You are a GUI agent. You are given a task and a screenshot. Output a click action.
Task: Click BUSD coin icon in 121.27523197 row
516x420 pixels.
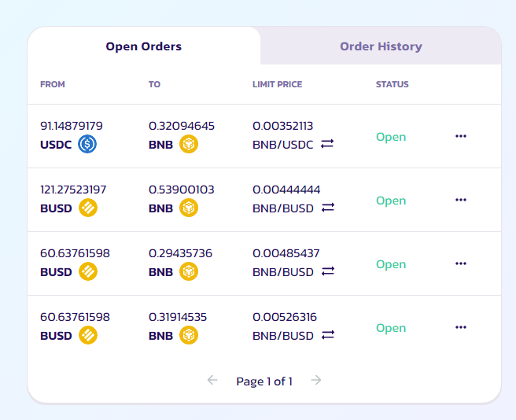coord(88,208)
